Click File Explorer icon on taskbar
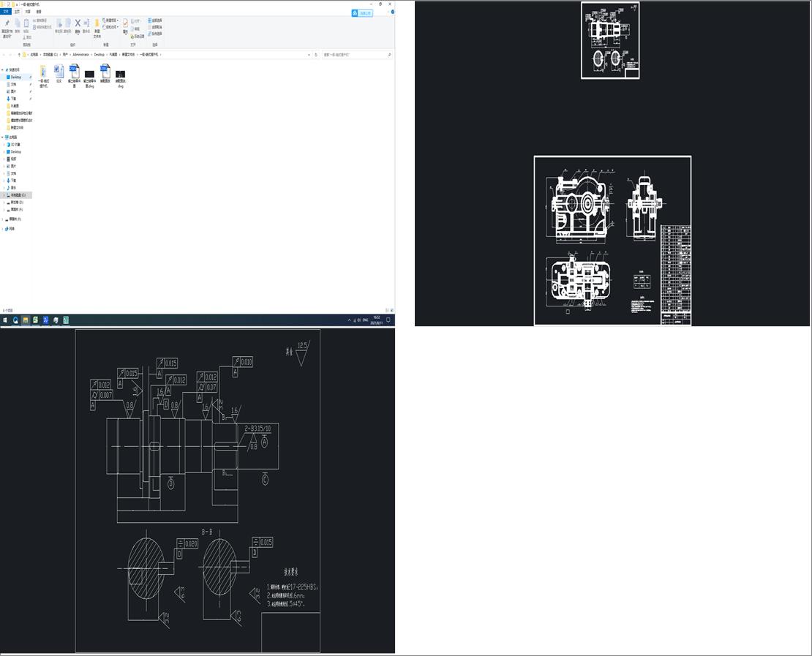The height and width of the screenshot is (656, 812). click(26, 320)
